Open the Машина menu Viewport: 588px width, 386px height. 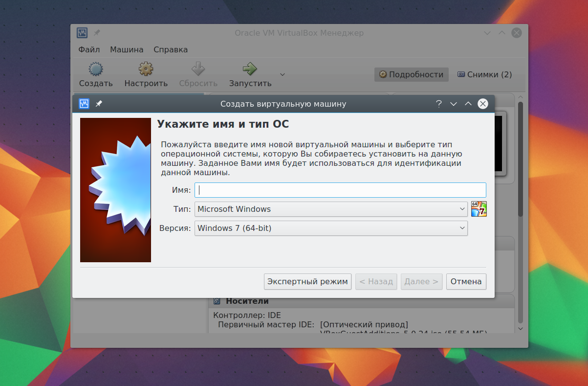click(127, 49)
